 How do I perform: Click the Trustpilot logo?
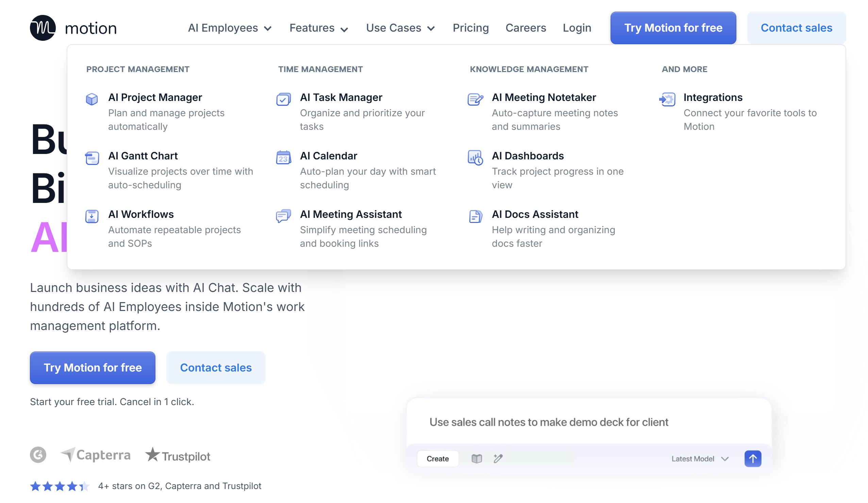coord(178,455)
